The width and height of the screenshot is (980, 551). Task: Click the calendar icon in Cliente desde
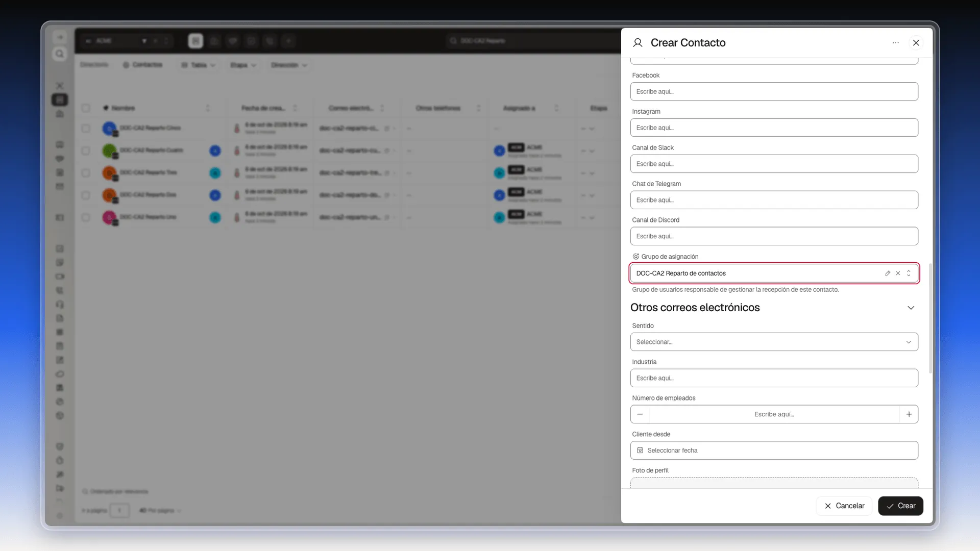640,450
